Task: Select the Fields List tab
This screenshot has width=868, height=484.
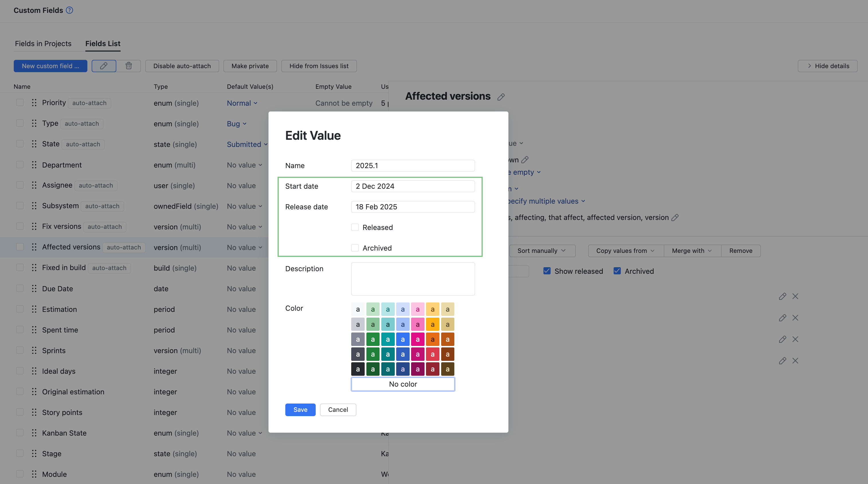Action: 103,44
